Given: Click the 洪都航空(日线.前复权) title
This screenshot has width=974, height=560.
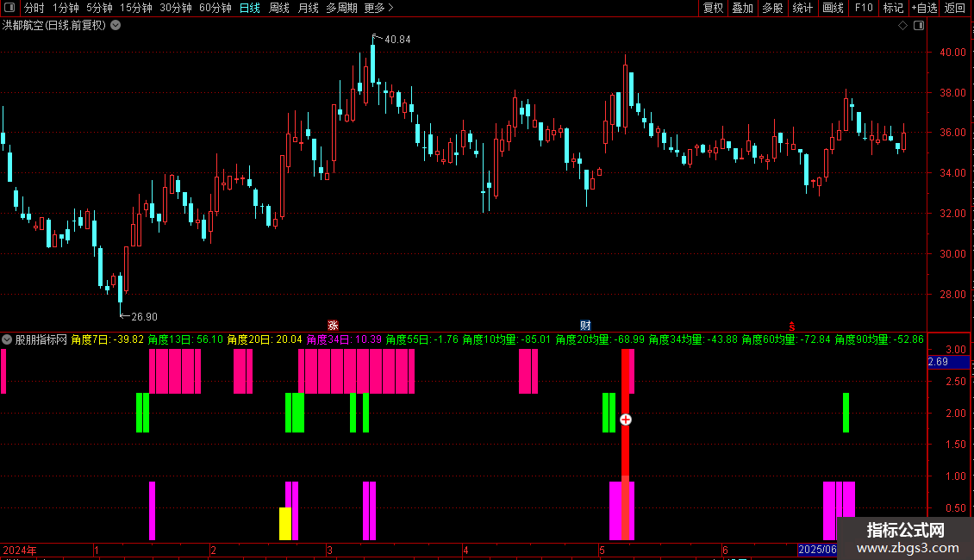Looking at the screenshot, I should (54, 26).
